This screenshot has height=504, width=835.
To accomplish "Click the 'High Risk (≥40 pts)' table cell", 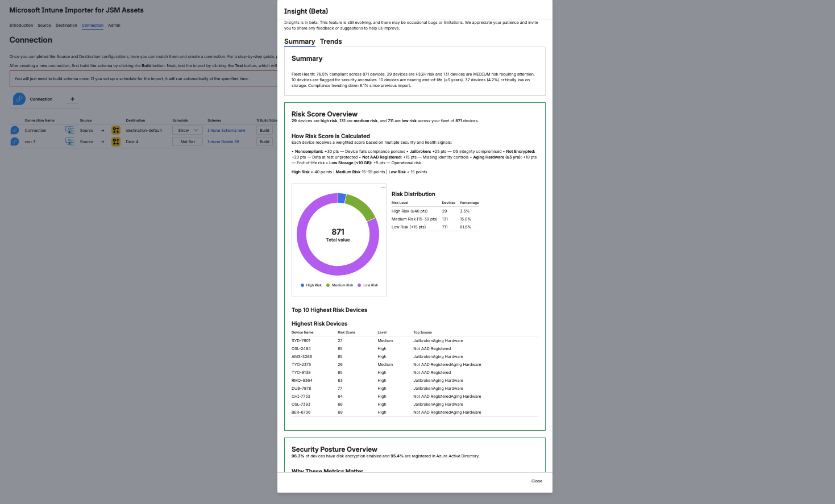I will pyautogui.click(x=409, y=211).
